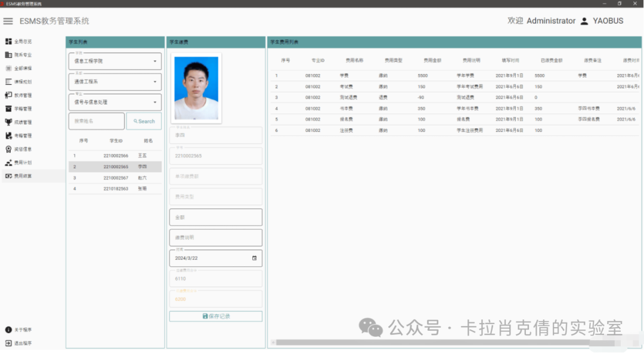
Task: Expand the 信息工程学院 college dropdown
Action: click(155, 61)
